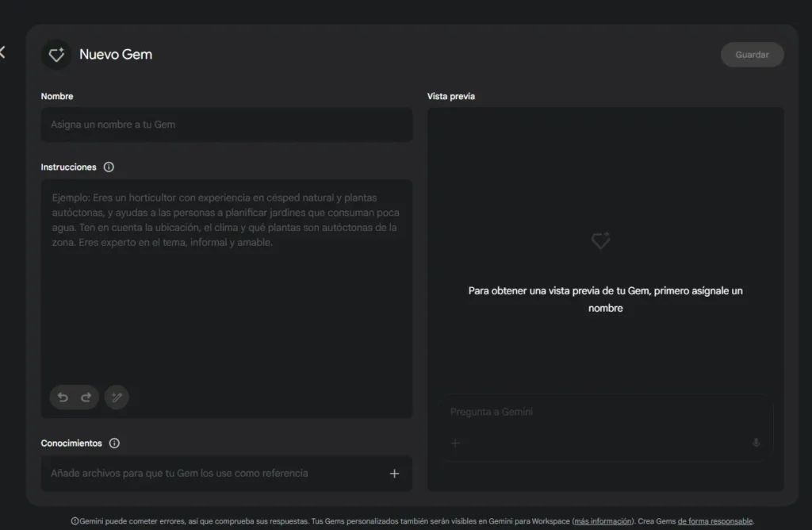This screenshot has width=812, height=530.
Task: Click the Vista previa label
Action: [451, 96]
